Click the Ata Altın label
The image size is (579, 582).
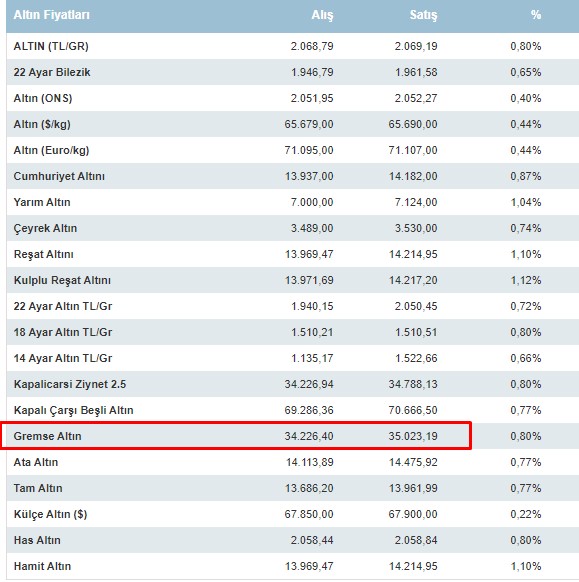point(36,462)
